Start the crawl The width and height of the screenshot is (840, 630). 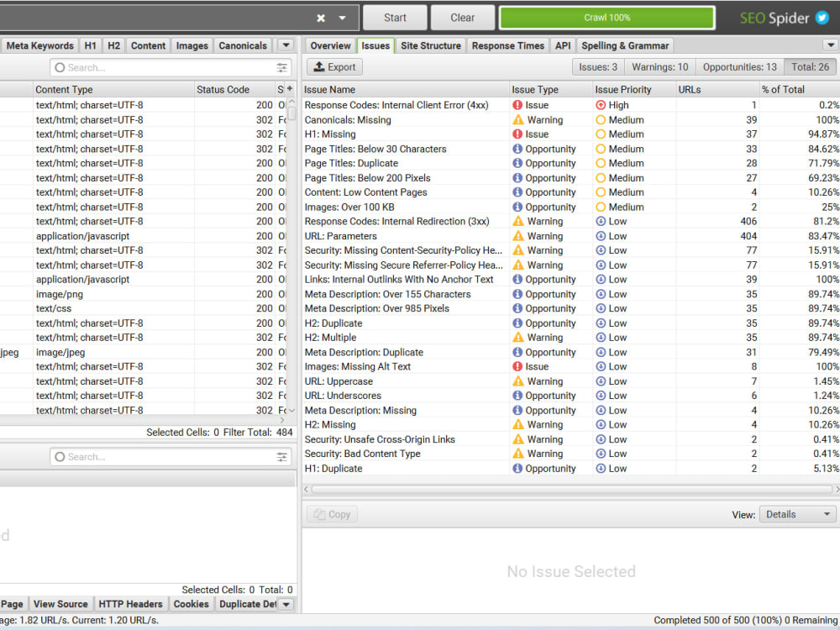click(x=395, y=18)
